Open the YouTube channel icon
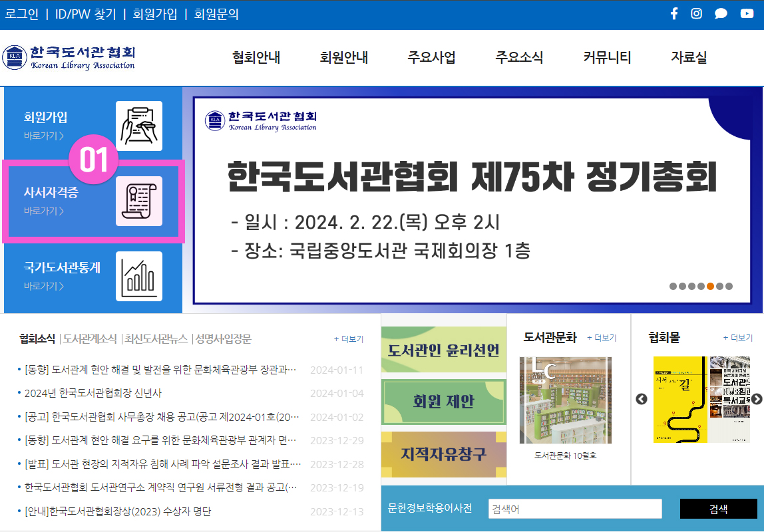The height and width of the screenshot is (532, 764). click(747, 13)
